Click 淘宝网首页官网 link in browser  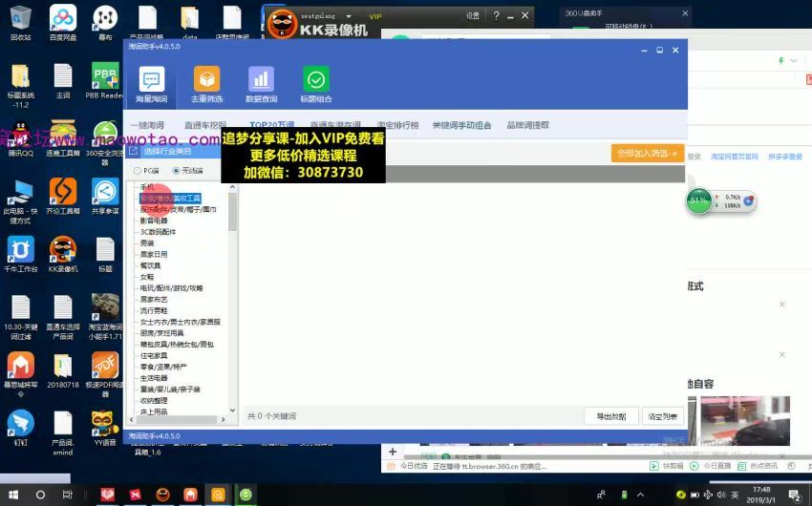735,157
